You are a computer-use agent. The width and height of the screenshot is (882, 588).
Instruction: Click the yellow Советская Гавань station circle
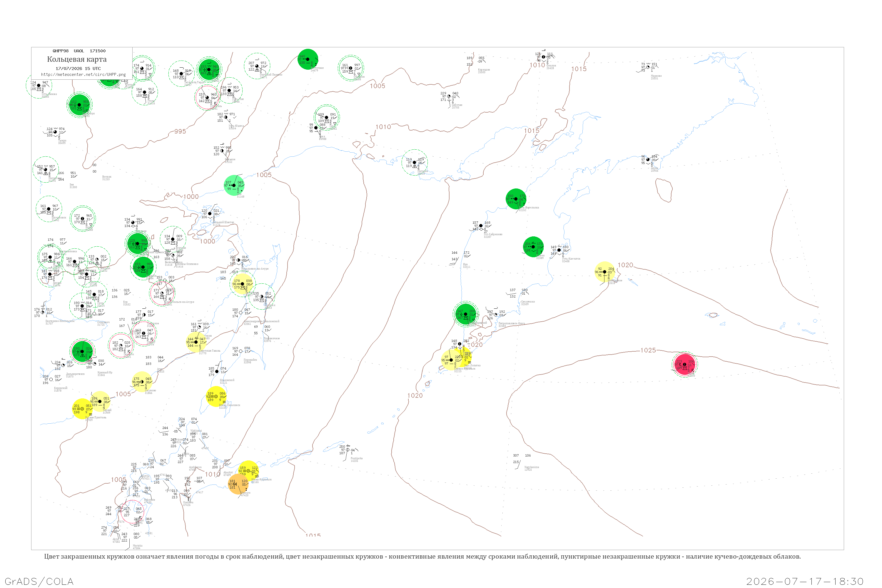point(196,342)
